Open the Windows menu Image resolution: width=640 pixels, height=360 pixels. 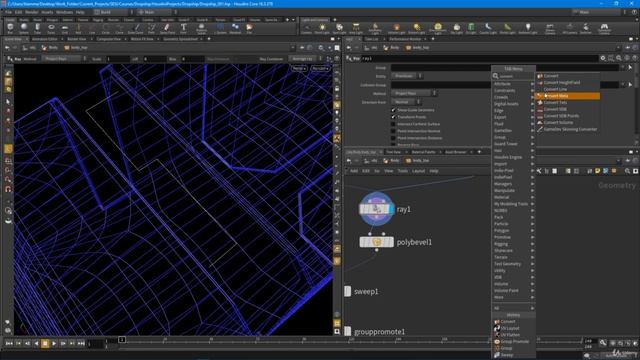(x=64, y=12)
